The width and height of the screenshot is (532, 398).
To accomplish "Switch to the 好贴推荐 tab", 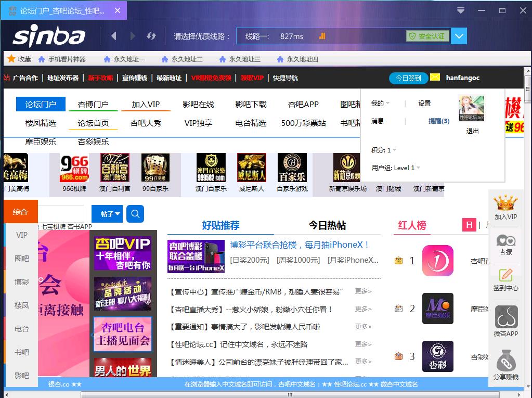I will pos(220,225).
